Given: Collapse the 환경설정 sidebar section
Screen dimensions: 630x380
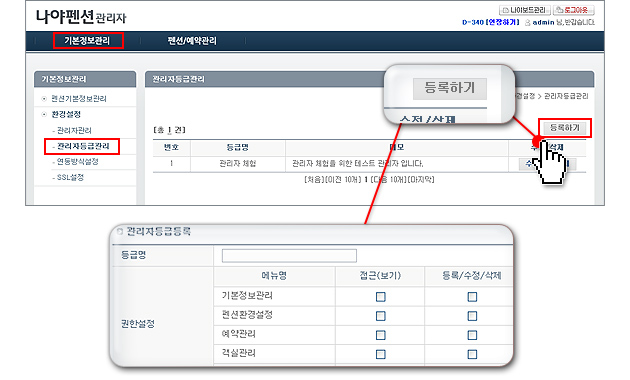Looking at the screenshot, I should click(66, 114).
